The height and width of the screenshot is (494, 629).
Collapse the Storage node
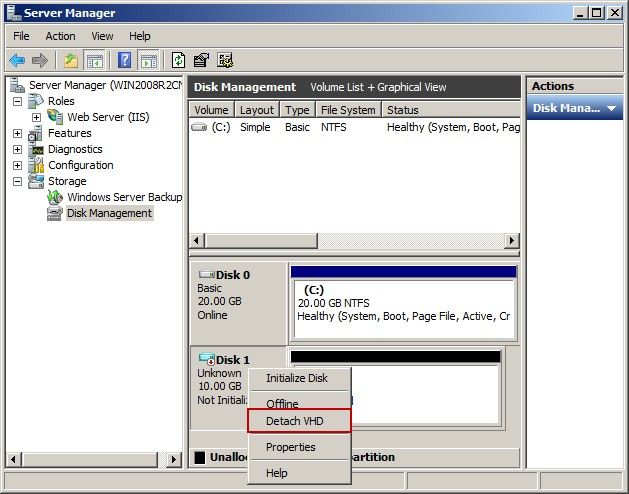[17, 181]
